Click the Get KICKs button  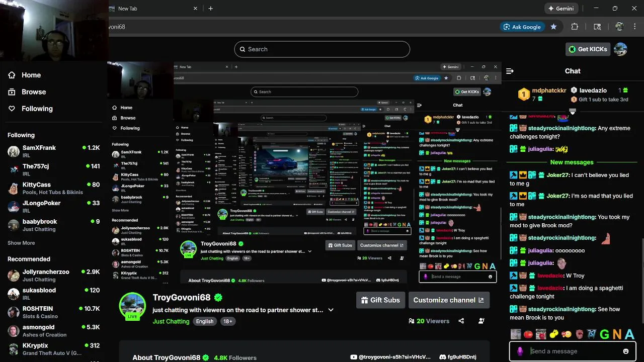click(588, 49)
